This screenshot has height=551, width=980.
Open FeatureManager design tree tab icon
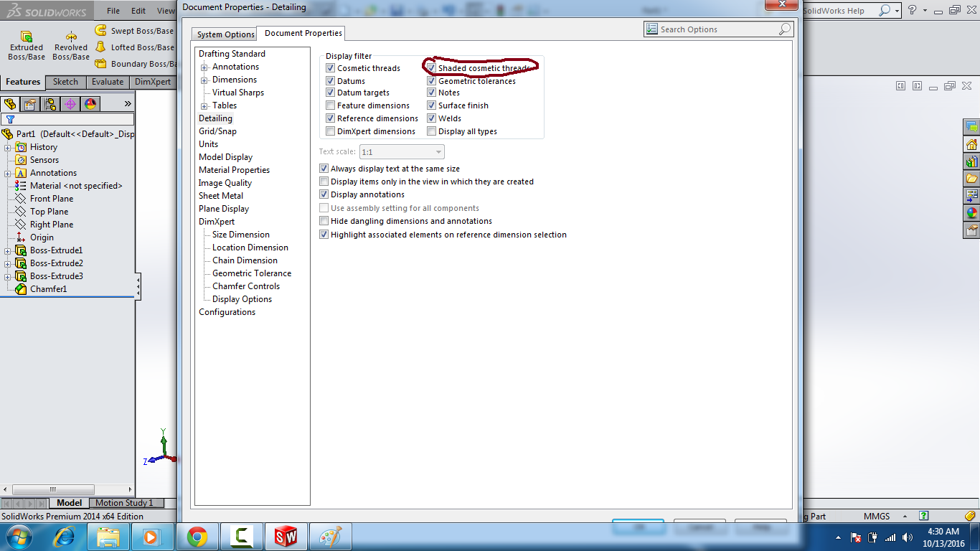coord(10,104)
